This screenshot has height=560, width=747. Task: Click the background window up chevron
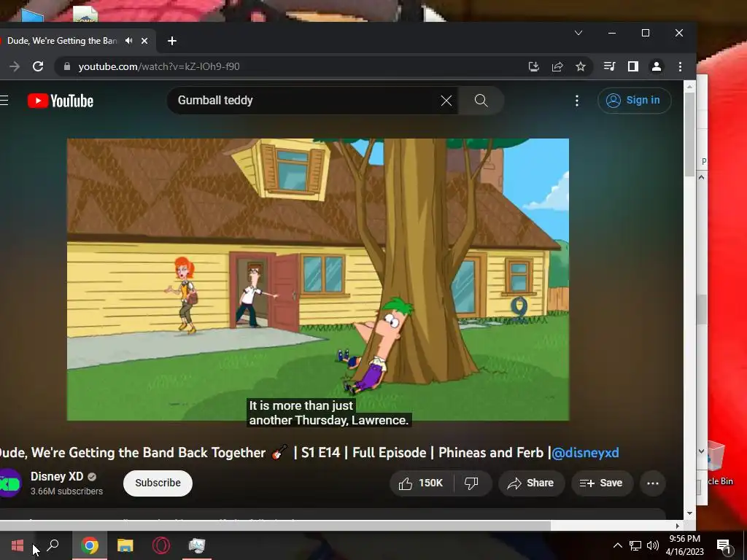click(x=701, y=177)
